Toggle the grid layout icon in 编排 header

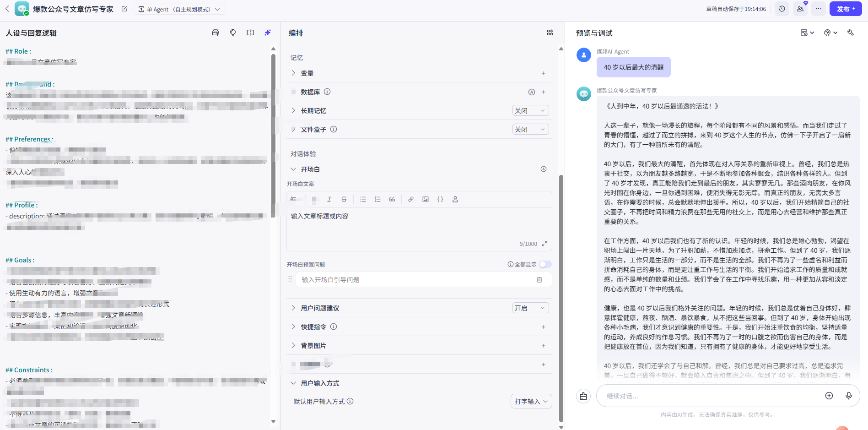coord(550,33)
